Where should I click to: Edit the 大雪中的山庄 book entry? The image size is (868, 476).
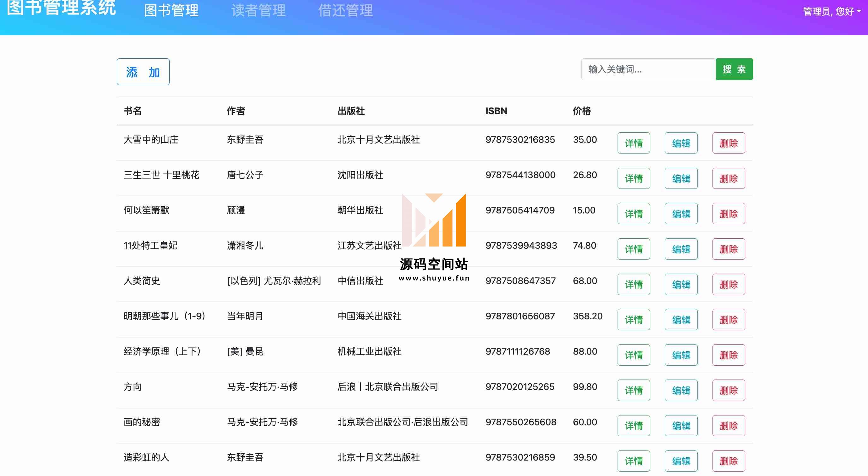(x=681, y=143)
